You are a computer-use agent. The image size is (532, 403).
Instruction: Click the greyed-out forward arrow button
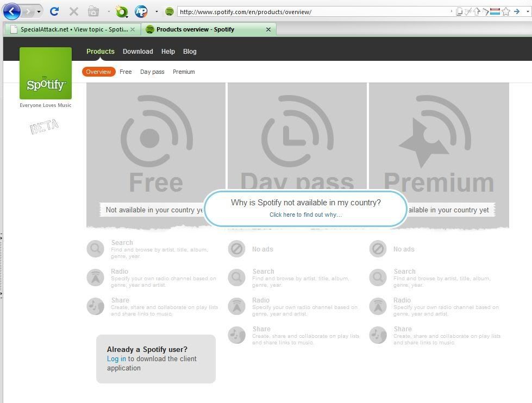[x=28, y=11]
